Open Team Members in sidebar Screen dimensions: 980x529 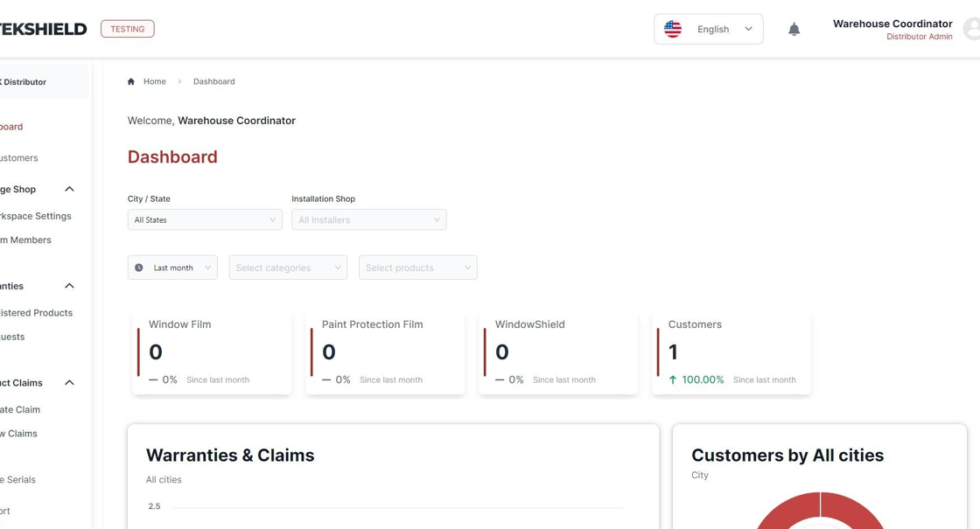pos(25,240)
